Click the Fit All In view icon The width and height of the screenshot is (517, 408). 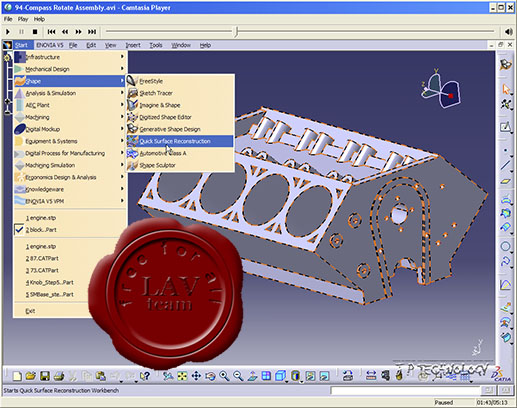(182, 376)
